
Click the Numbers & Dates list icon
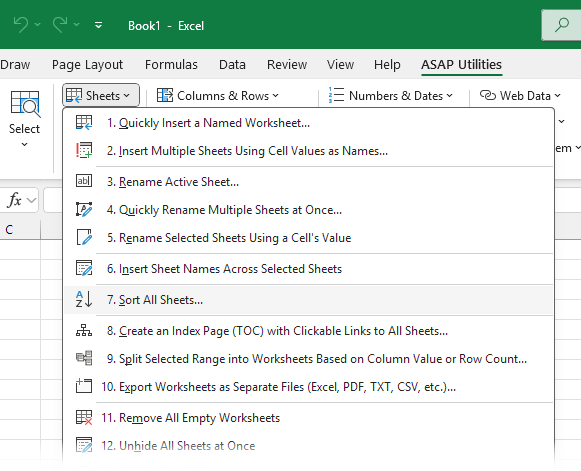[x=336, y=95]
